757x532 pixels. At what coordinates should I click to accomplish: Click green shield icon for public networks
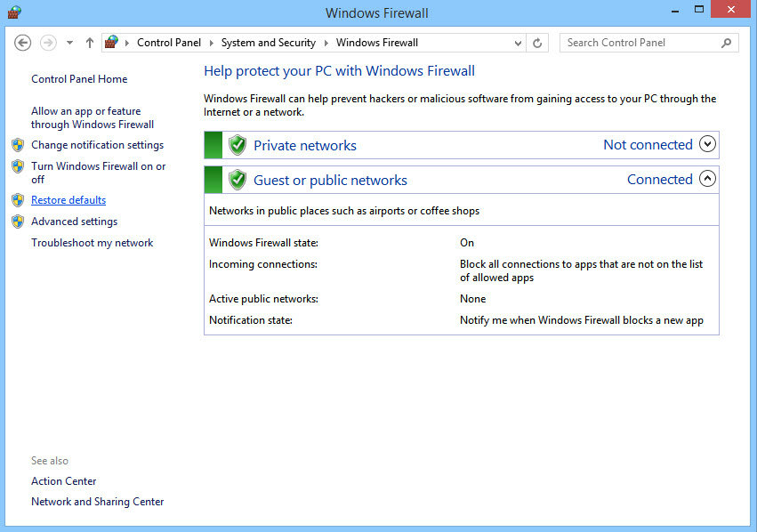[x=237, y=180]
